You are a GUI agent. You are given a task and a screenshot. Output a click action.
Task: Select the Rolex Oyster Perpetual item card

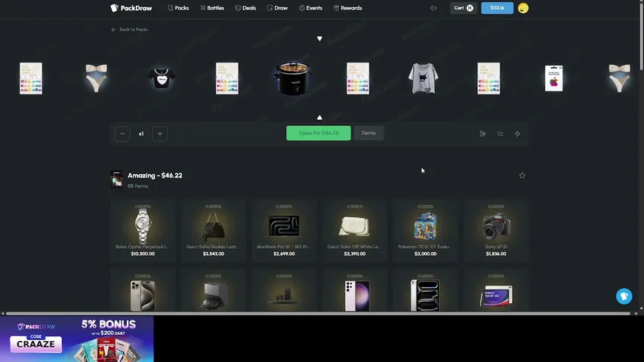[143, 230]
